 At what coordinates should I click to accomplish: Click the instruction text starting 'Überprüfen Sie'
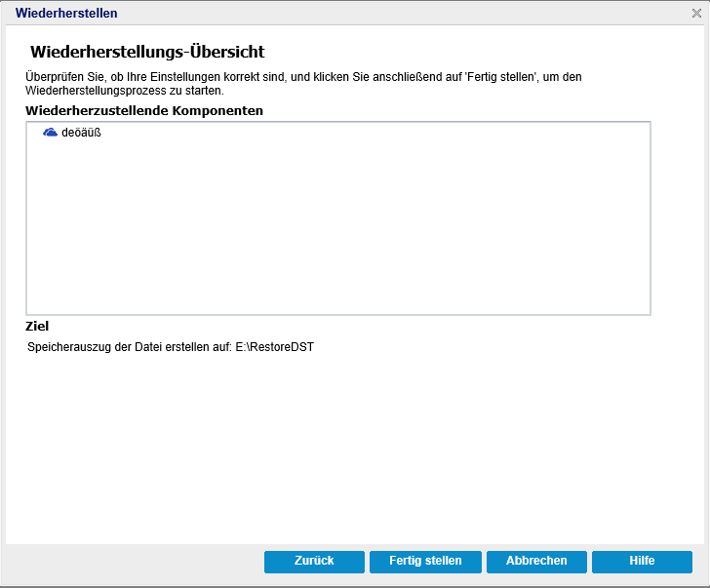pos(303,84)
